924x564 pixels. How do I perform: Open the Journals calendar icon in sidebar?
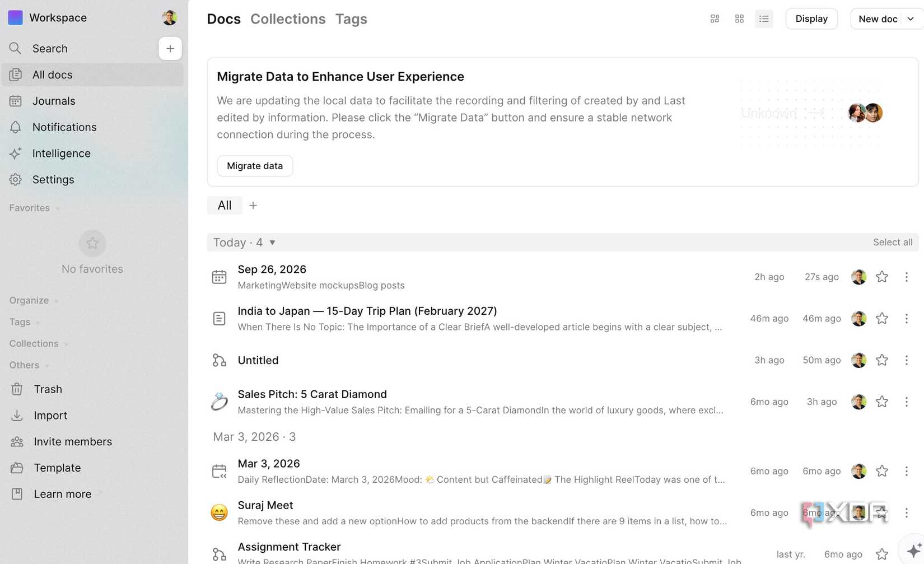tap(16, 101)
